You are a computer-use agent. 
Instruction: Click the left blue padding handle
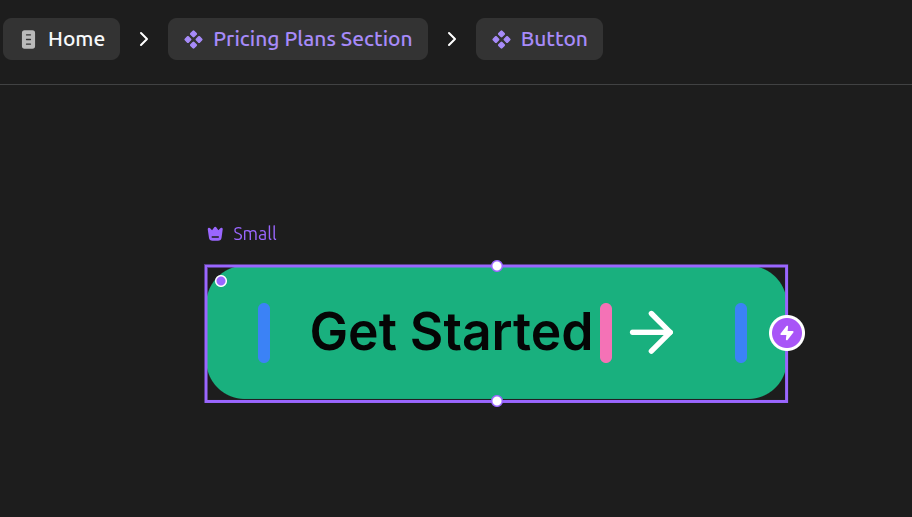263,332
